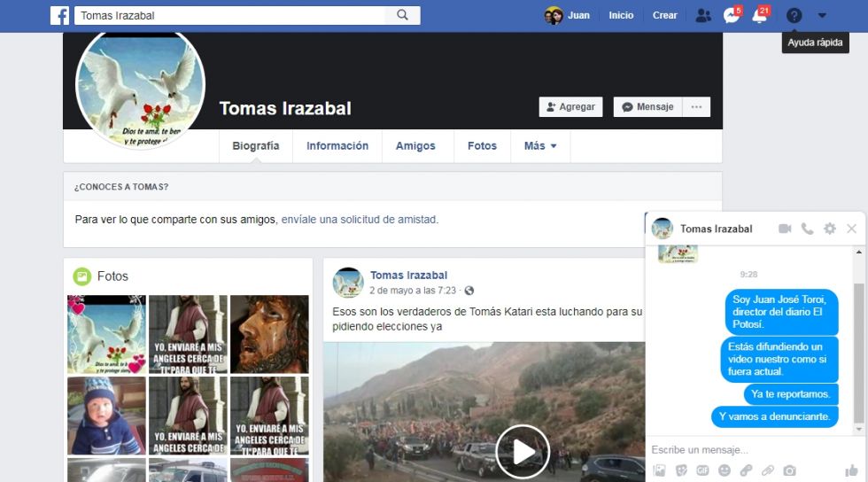This screenshot has height=482, width=868.
Task: Click Tomas Irazabal name in the chat header
Action: click(x=716, y=229)
